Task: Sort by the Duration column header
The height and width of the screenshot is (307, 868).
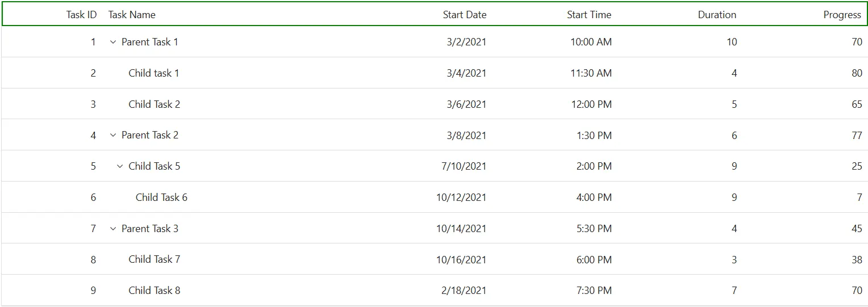Action: pyautogui.click(x=717, y=15)
